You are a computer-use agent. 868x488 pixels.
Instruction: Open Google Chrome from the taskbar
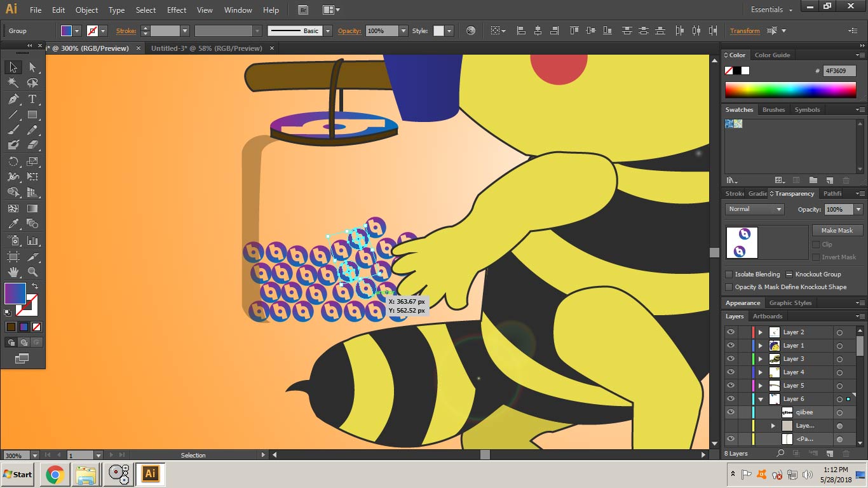(x=55, y=474)
